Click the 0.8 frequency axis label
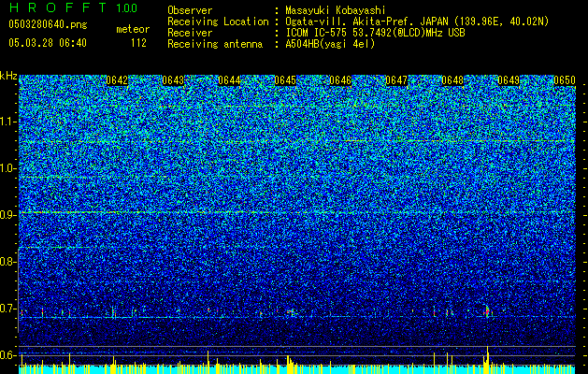The image size is (588, 374). coord(7,262)
